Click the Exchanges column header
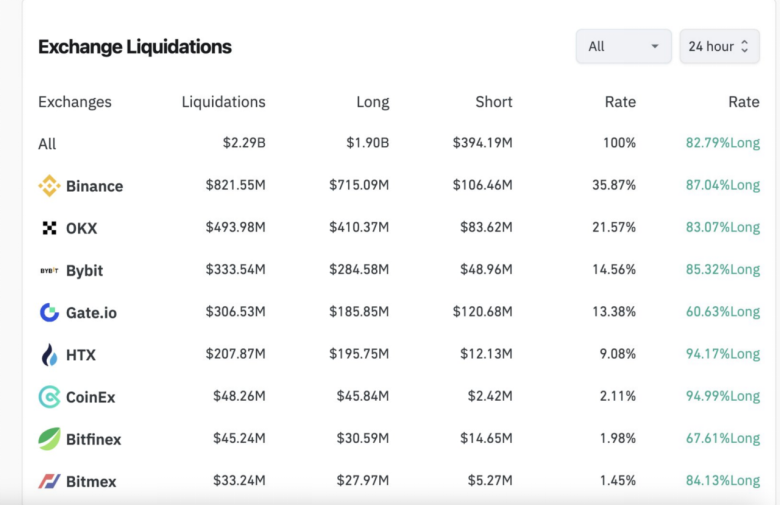The width and height of the screenshot is (780, 505). point(75,102)
